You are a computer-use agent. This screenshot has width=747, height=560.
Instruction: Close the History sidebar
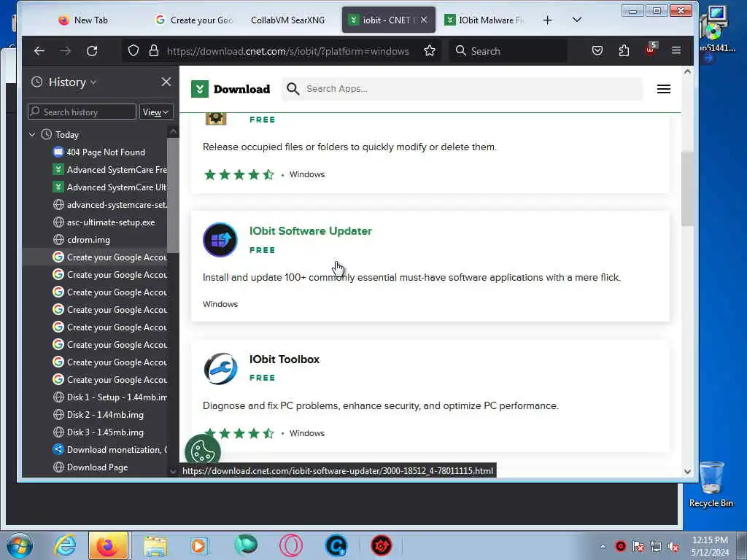pos(166,82)
